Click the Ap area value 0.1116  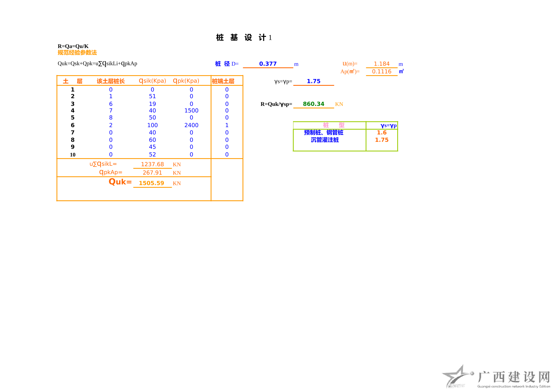tap(381, 72)
